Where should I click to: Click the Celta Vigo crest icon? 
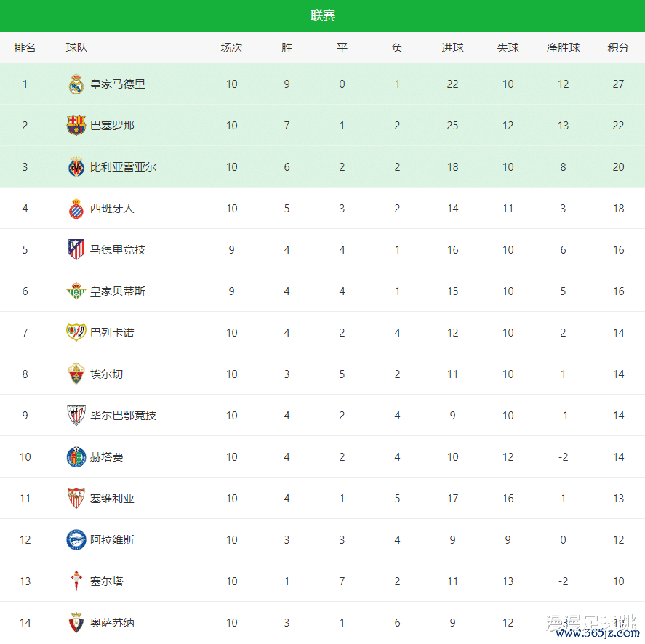tap(76, 581)
